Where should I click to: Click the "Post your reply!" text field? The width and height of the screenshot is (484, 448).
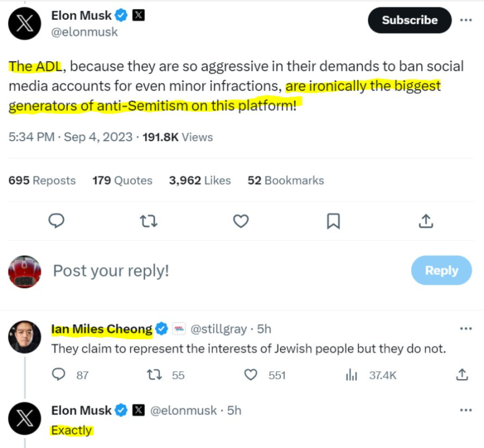(x=111, y=271)
